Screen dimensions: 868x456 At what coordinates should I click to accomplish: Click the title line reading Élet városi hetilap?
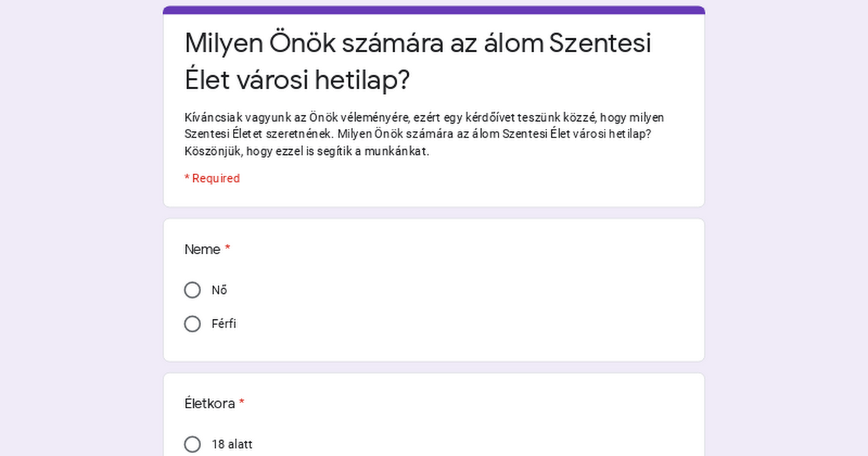[297, 80]
